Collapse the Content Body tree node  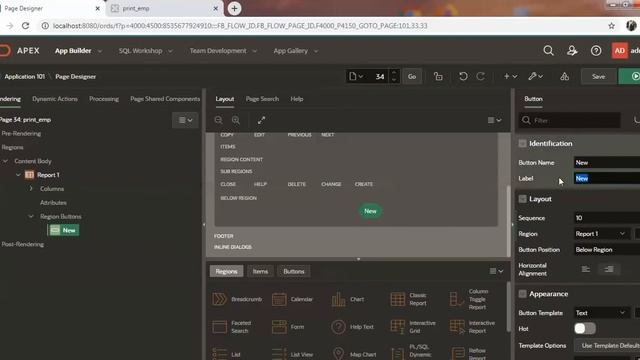pyautogui.click(x=5, y=161)
